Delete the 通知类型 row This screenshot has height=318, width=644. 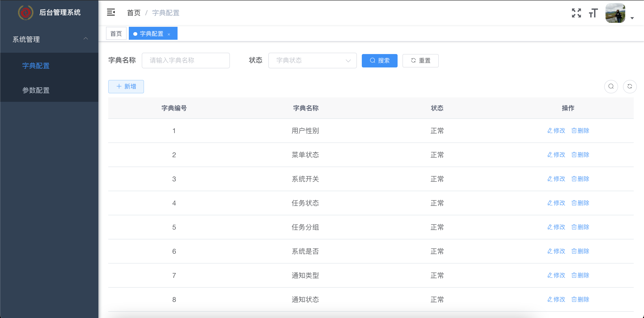coord(580,275)
